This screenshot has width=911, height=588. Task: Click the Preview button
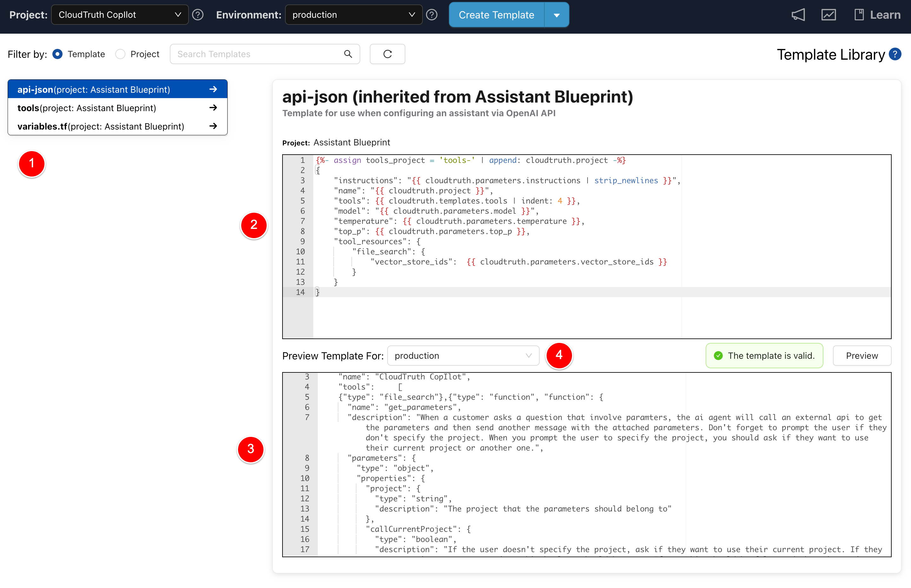point(862,356)
